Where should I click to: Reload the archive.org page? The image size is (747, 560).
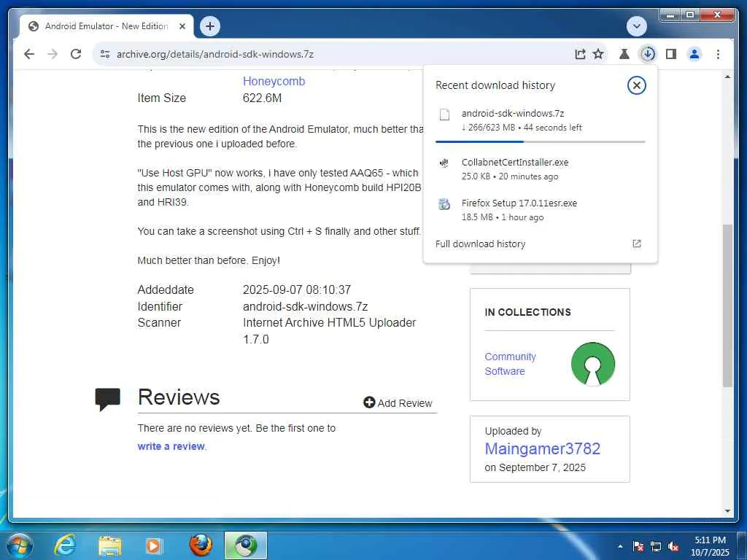click(x=76, y=54)
